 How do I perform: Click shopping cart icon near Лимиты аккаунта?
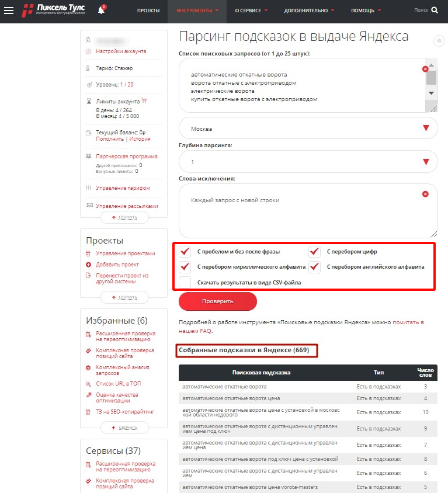coord(144,100)
